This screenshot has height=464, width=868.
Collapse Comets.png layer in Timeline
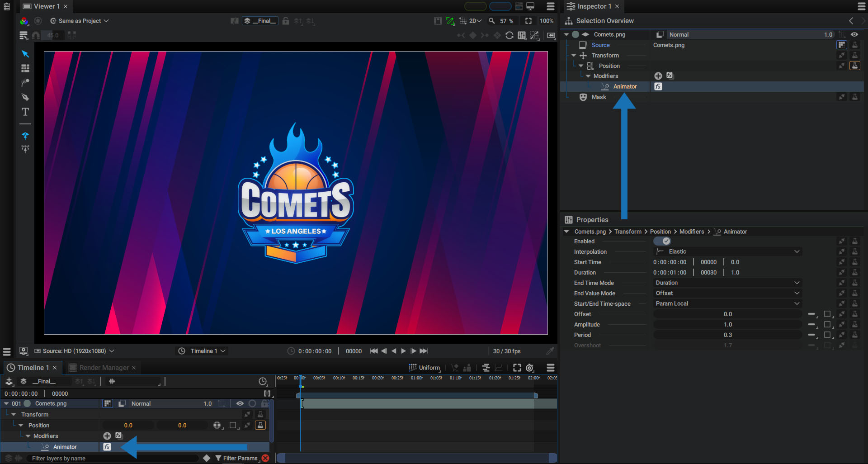coord(6,403)
